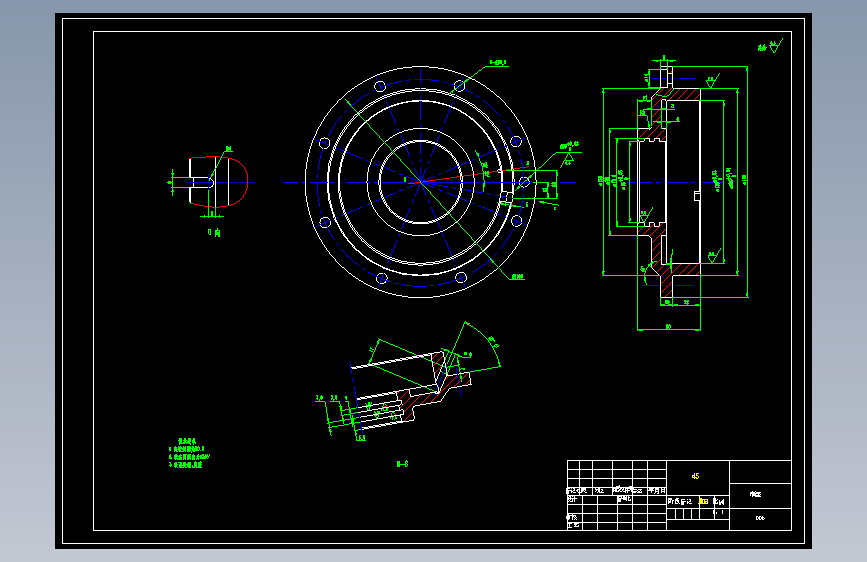Select the green technical requirements notes block
867x562 pixels.
click(189, 454)
